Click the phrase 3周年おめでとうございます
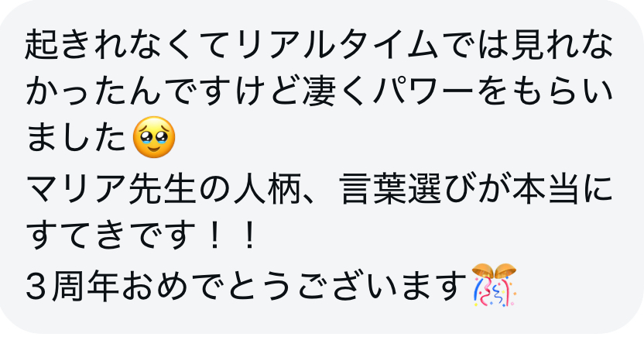Image resolution: width=644 pixels, height=337 pixels. click(x=247, y=285)
